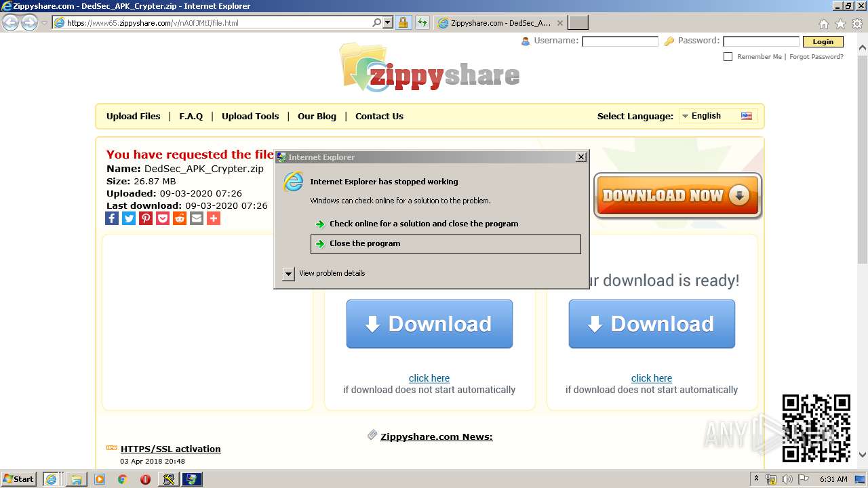Share the file on Facebook
The width and height of the screenshot is (868, 488).
pyautogui.click(x=112, y=218)
